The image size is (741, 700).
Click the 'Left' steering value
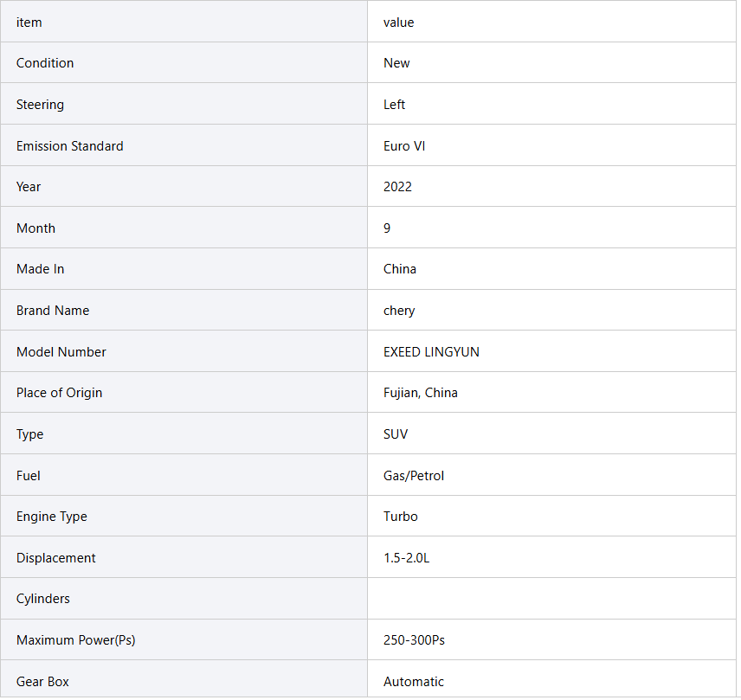(394, 105)
